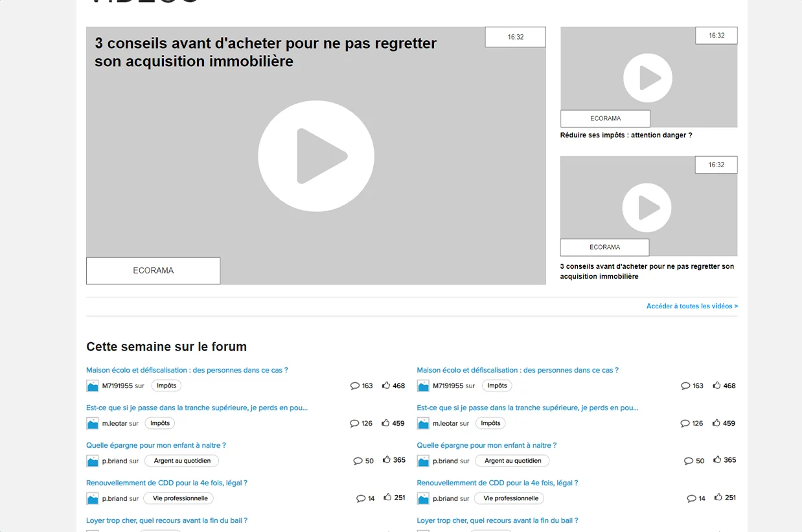Click thumbs-up icon showing 251 in right column

(x=718, y=497)
